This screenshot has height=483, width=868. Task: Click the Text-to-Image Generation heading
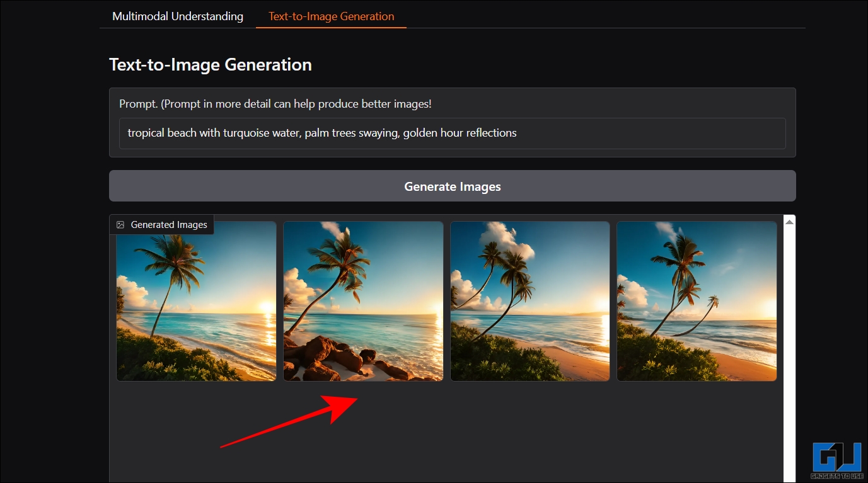point(211,64)
